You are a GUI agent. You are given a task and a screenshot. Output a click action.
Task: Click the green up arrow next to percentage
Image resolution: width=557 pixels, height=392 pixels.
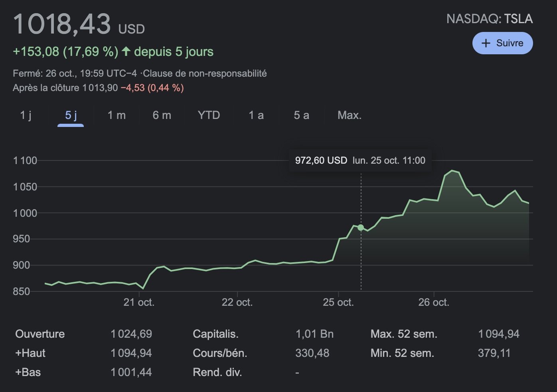[x=126, y=51]
